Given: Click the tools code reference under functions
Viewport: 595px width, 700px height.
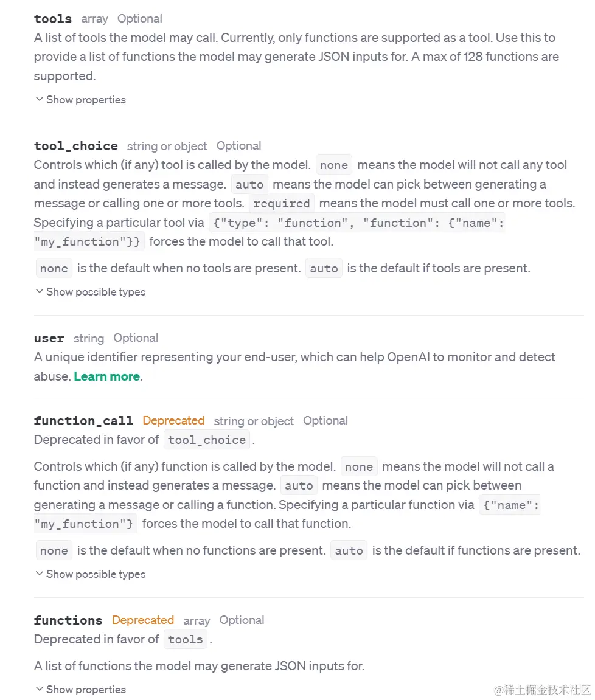Looking at the screenshot, I should pos(186,639).
